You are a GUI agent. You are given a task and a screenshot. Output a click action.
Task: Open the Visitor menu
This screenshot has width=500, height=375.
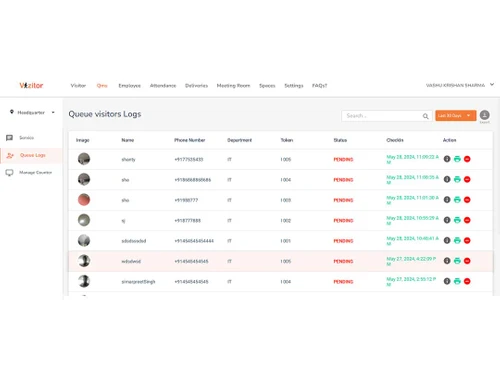click(78, 86)
